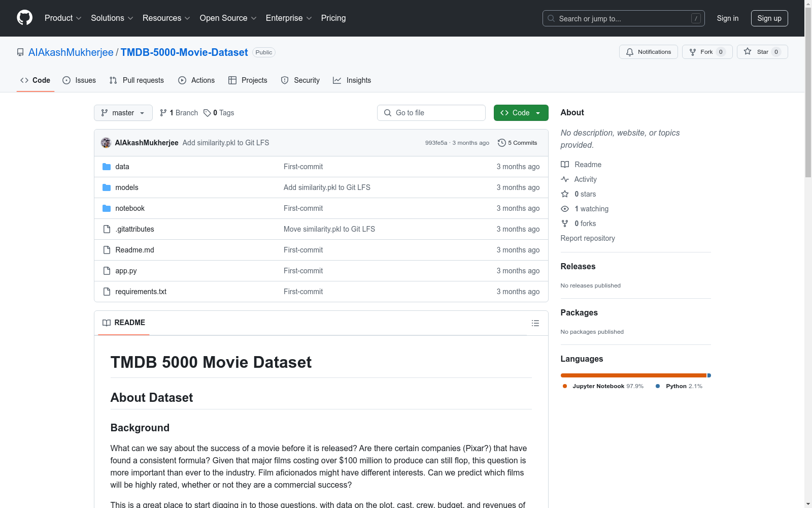This screenshot has width=812, height=508.
Task: Click the Jupyter Notebook language bar
Action: click(x=633, y=375)
